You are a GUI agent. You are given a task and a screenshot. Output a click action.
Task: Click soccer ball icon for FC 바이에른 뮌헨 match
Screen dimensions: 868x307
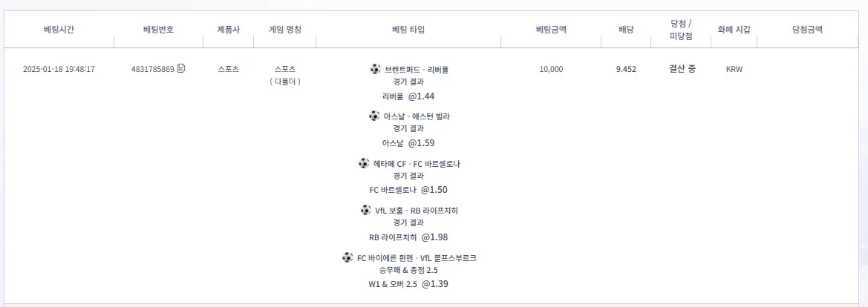(347, 257)
